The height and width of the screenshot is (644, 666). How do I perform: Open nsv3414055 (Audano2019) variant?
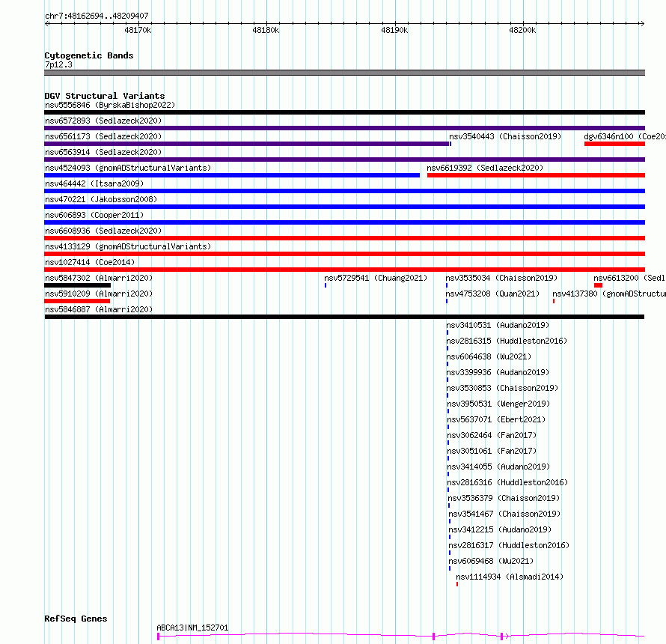tap(498, 467)
